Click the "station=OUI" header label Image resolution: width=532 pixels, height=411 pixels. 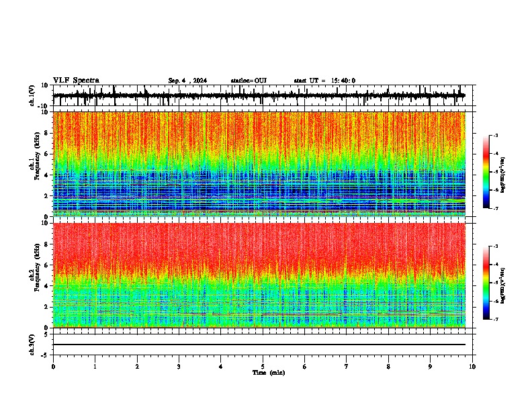tap(249, 81)
